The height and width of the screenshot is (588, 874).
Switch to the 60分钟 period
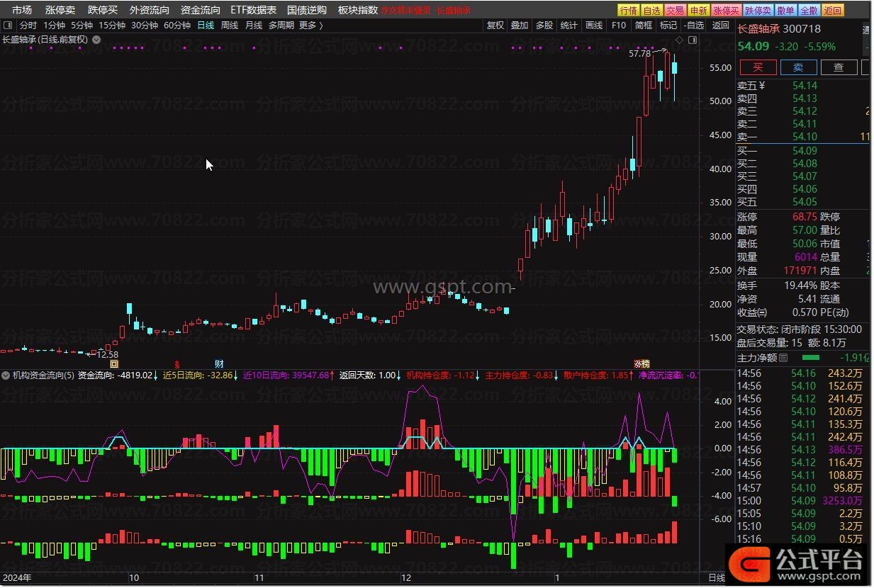pyautogui.click(x=177, y=26)
